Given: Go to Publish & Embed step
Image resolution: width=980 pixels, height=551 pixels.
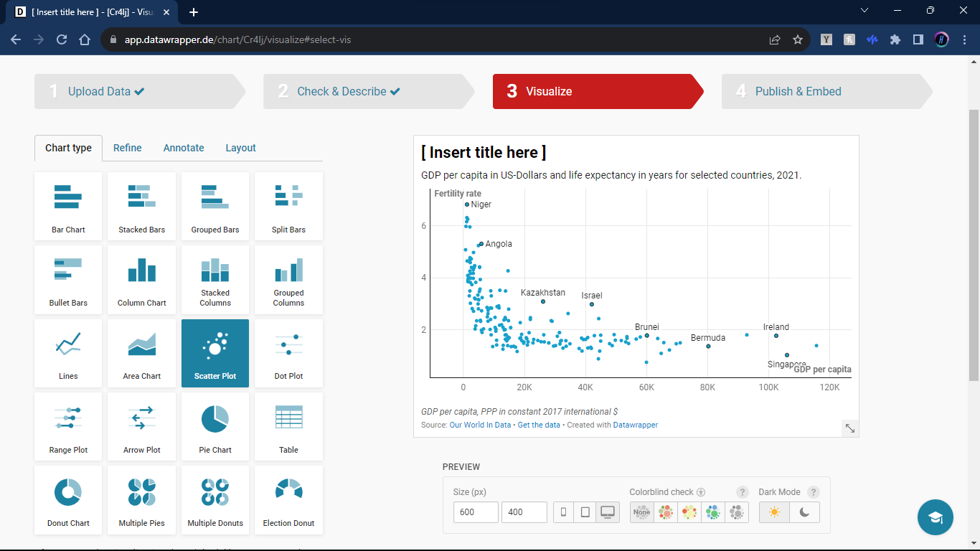Looking at the screenshot, I should (798, 92).
